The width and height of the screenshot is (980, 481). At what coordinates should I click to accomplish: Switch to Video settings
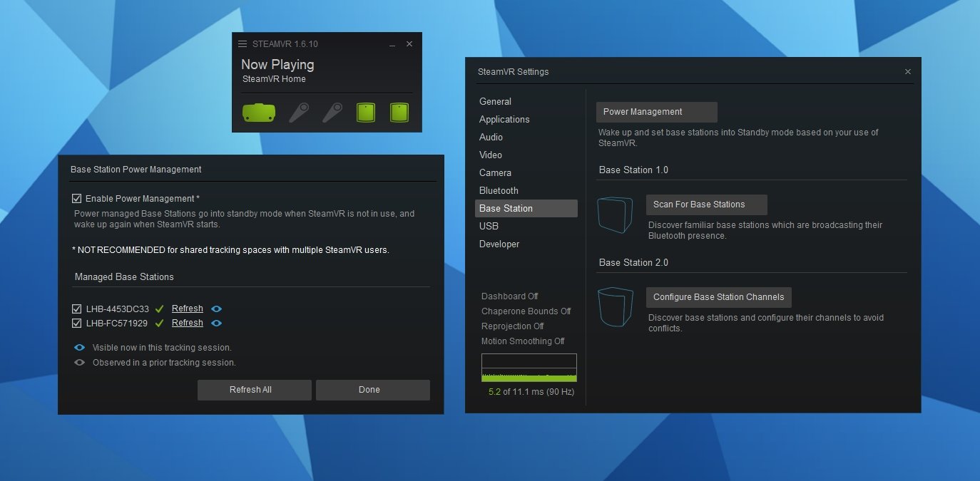(526, 155)
